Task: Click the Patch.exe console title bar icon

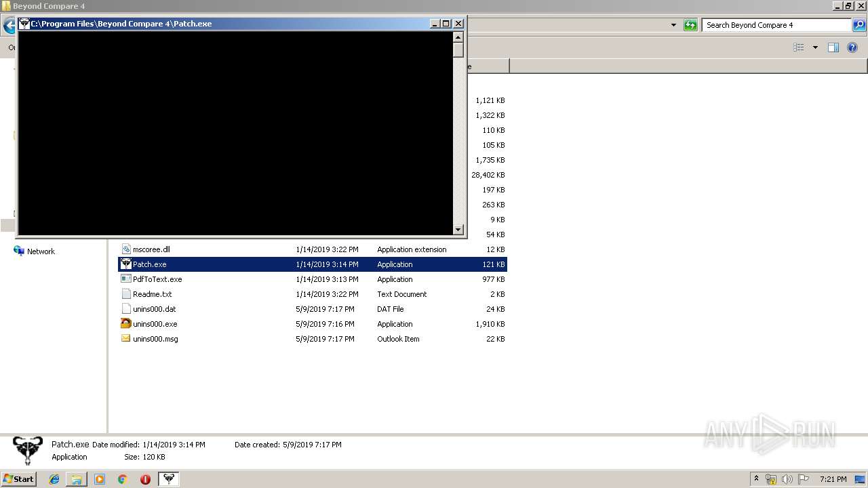Action: (x=24, y=24)
